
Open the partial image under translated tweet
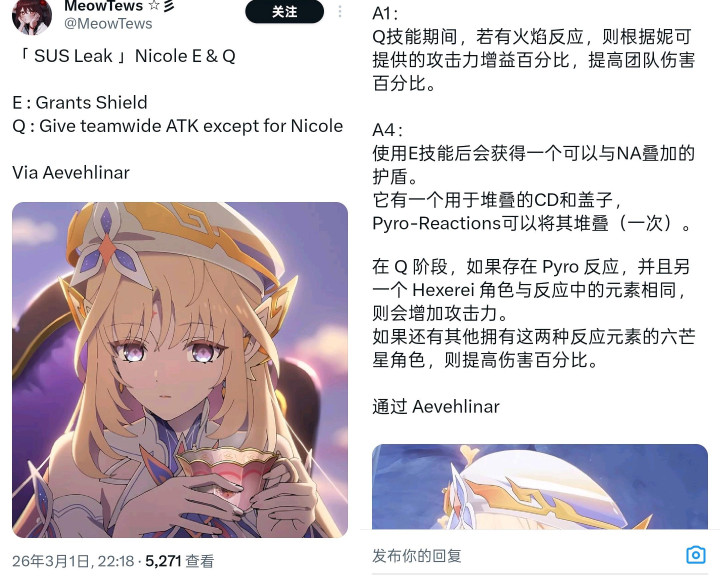(x=540, y=487)
